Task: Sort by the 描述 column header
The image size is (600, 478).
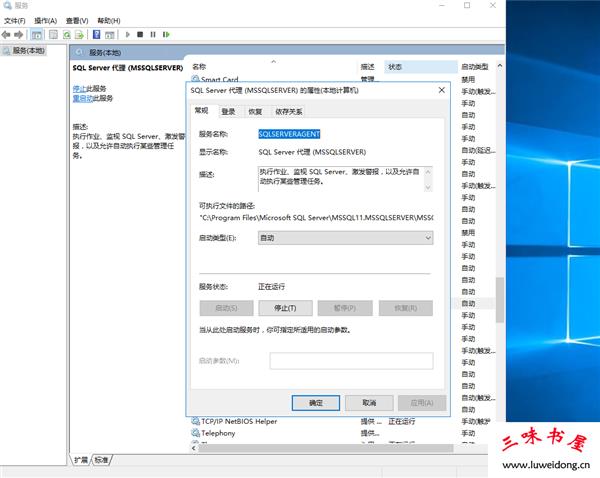Action: point(370,67)
